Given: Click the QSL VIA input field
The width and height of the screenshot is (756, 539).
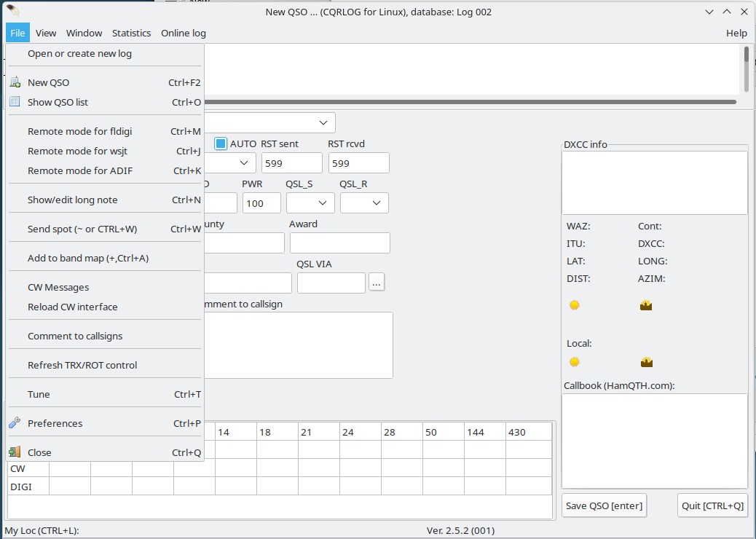Looking at the screenshot, I should coord(331,283).
